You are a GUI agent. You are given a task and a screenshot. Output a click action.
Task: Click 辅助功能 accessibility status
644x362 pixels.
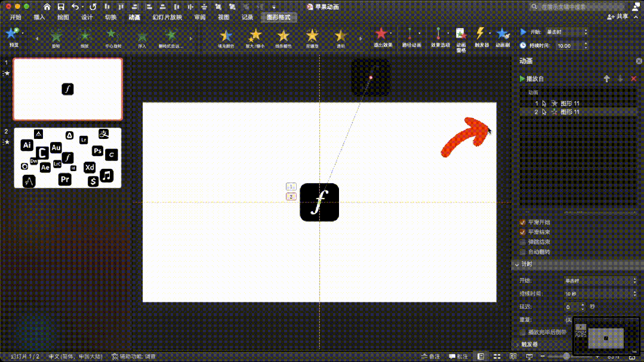pos(134,356)
